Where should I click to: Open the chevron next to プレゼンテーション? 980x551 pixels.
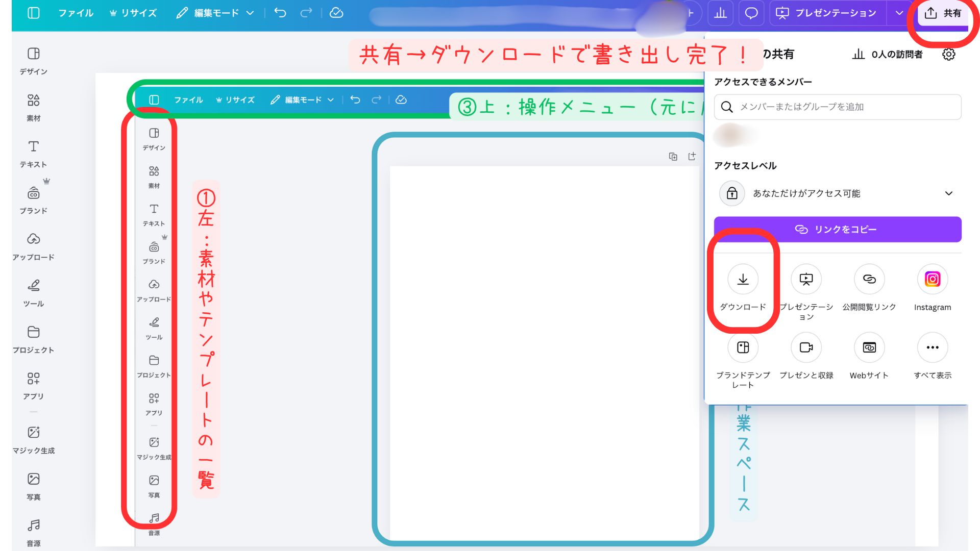click(899, 13)
